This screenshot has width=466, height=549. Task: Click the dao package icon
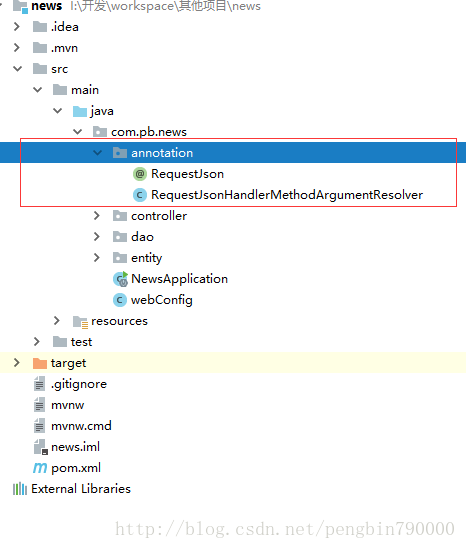tap(120, 237)
